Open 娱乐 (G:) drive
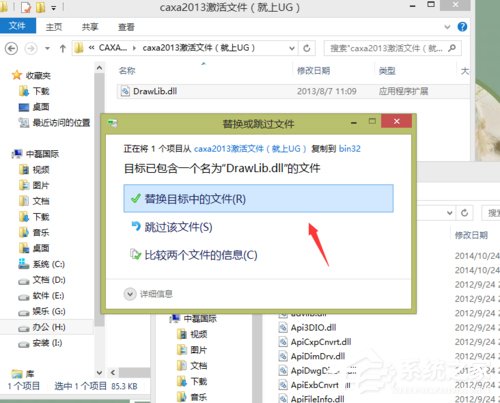Screen dimensions: 500x403 [42, 311]
